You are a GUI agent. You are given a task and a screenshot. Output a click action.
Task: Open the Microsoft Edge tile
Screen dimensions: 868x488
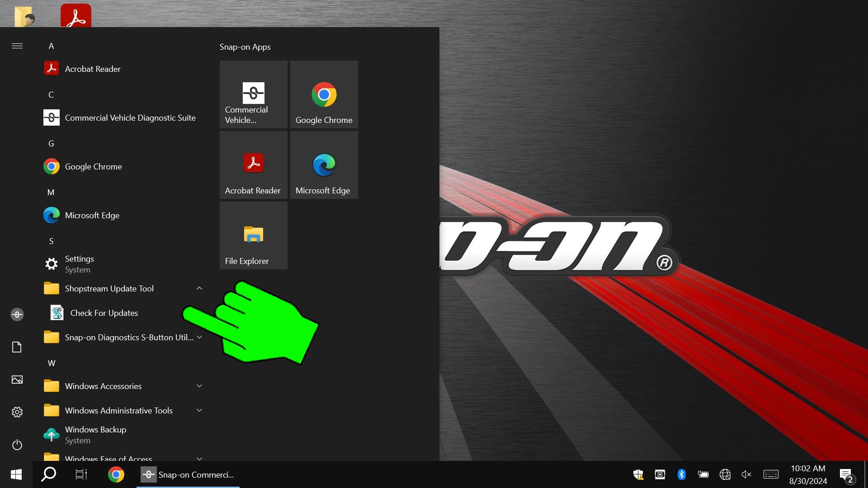pos(324,165)
